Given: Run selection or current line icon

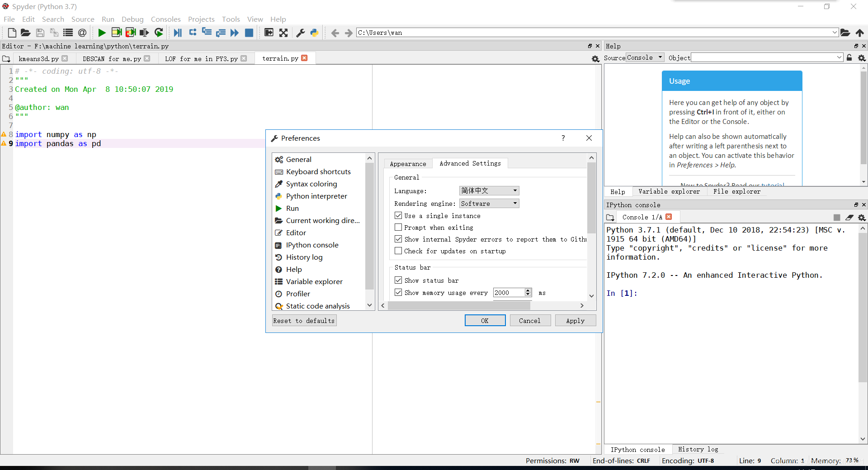Looking at the screenshot, I should tap(144, 33).
